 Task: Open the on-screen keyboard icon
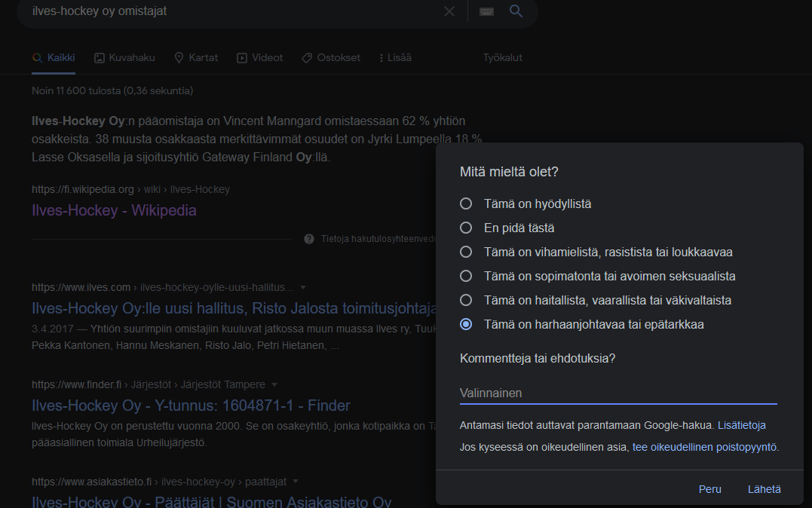[486, 11]
